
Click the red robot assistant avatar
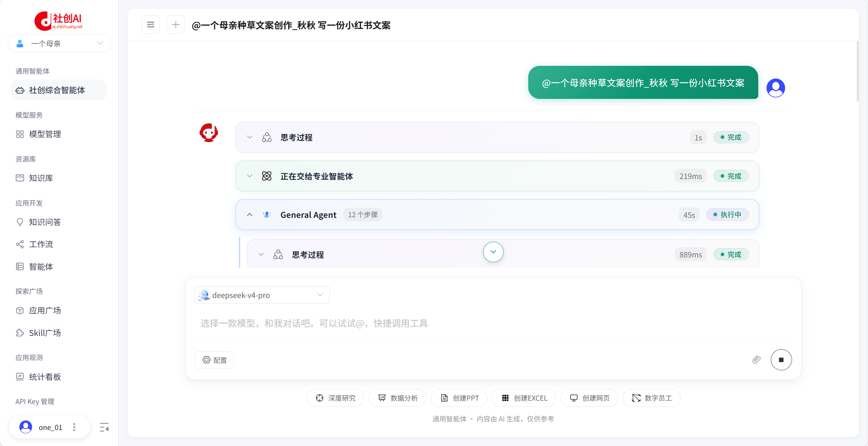pos(209,133)
